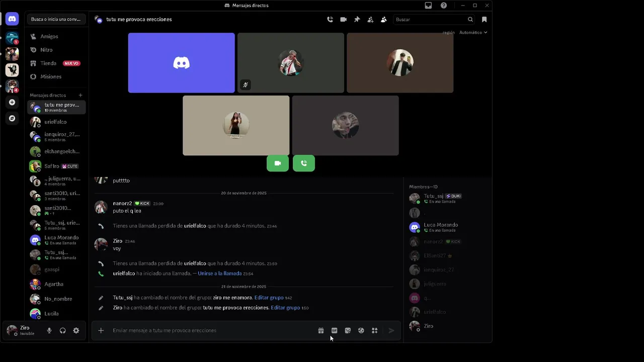Open Tutu_ssj in member list
This screenshot has width=644, height=362.
447,198
